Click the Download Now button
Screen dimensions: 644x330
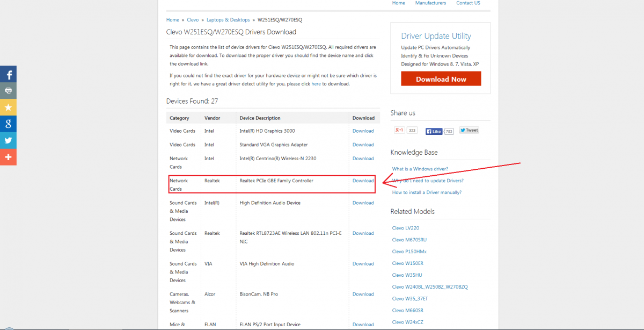tap(441, 78)
